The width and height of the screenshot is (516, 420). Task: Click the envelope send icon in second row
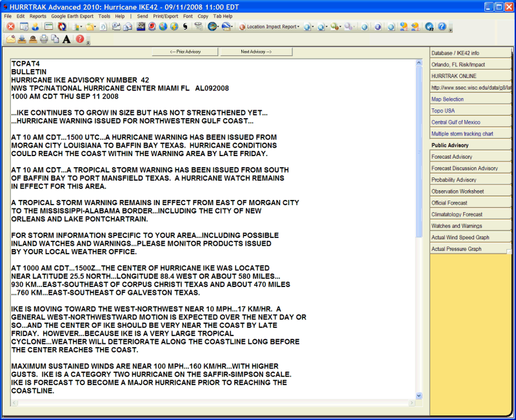click(10, 39)
